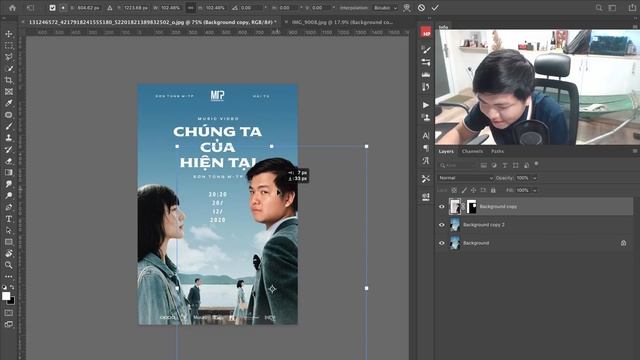Select the Eyedropper tool
This screenshot has width=640, height=360.
click(x=9, y=103)
